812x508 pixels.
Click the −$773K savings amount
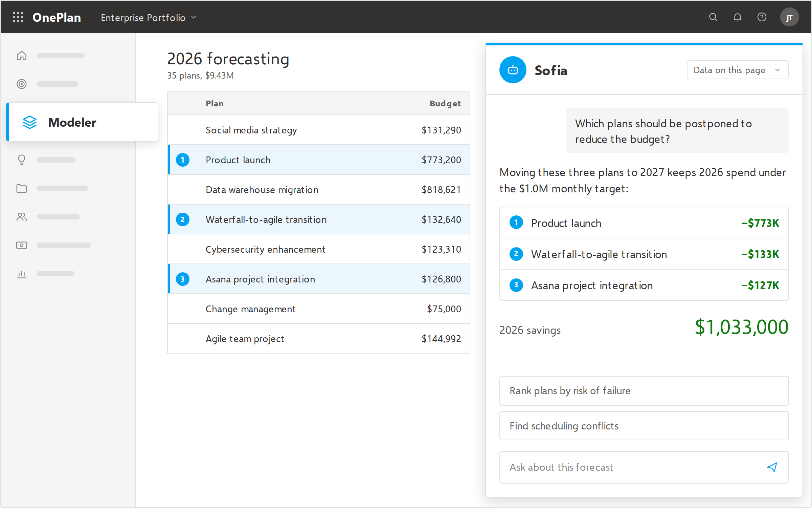click(760, 223)
